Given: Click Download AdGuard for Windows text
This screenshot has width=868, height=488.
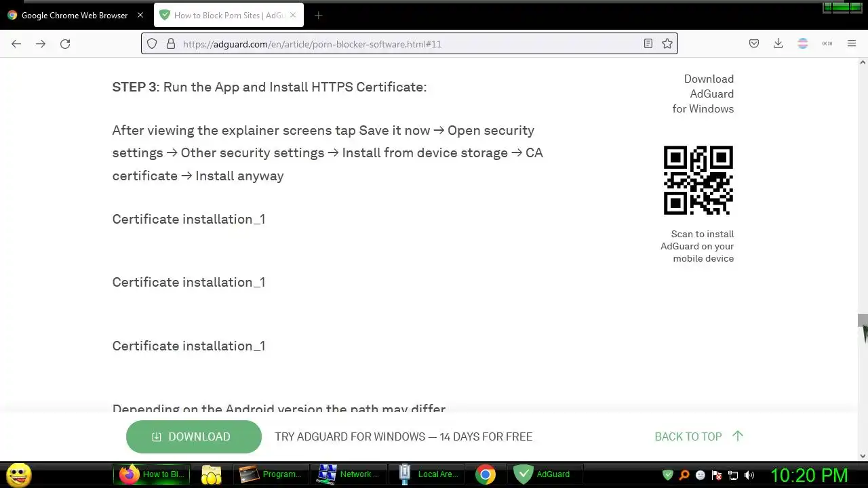Looking at the screenshot, I should (703, 94).
